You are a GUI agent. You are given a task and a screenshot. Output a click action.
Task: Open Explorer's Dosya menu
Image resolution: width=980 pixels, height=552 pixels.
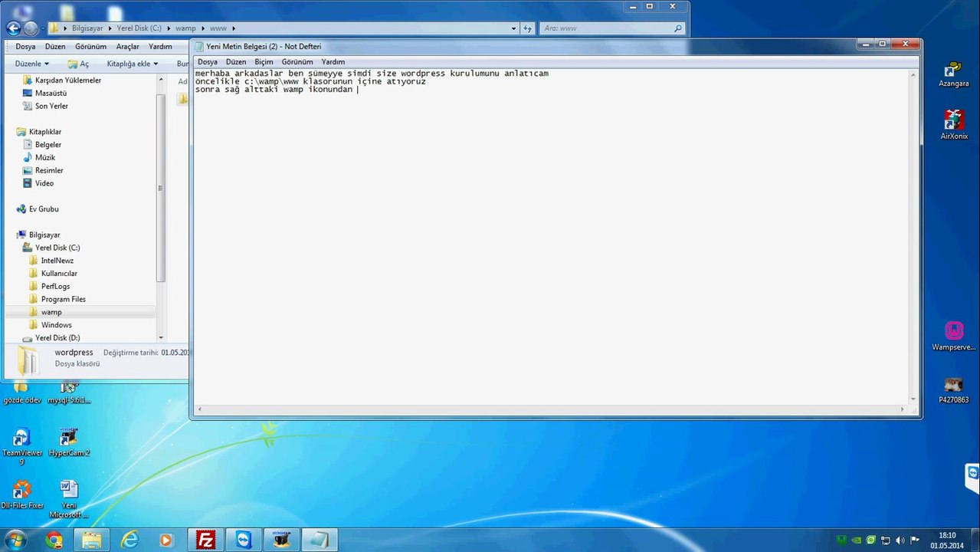(x=25, y=46)
